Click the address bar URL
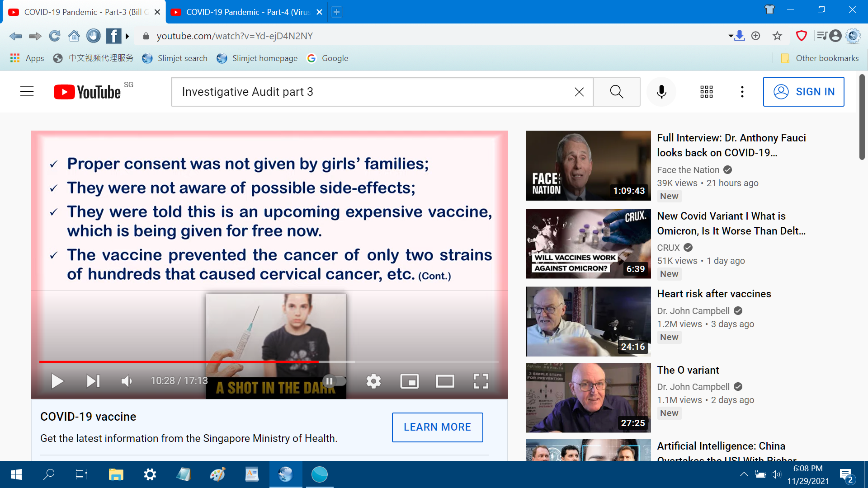Screen dimensions: 868x488 click(235, 36)
